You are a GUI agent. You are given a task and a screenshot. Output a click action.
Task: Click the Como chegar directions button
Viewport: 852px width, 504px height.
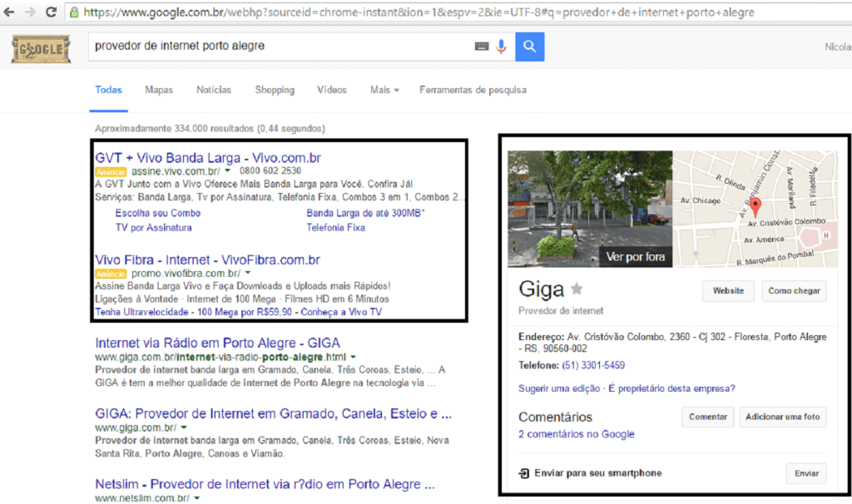[794, 291]
